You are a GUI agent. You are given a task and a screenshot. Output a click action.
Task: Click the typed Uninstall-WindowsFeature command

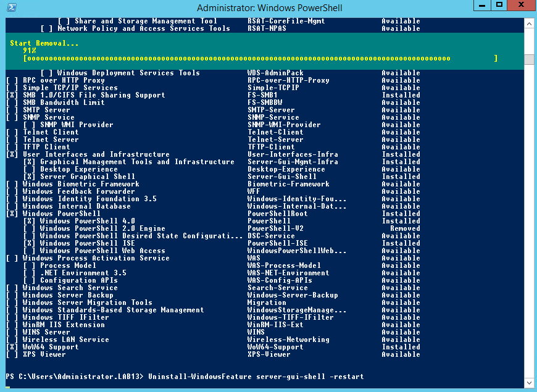(256, 376)
